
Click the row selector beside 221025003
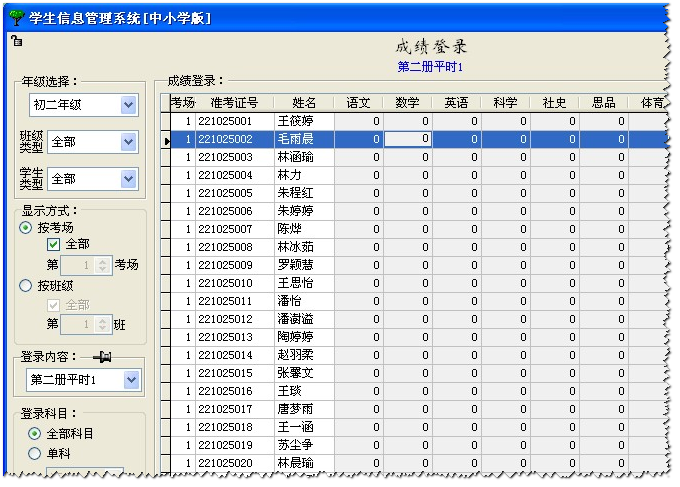coord(165,157)
